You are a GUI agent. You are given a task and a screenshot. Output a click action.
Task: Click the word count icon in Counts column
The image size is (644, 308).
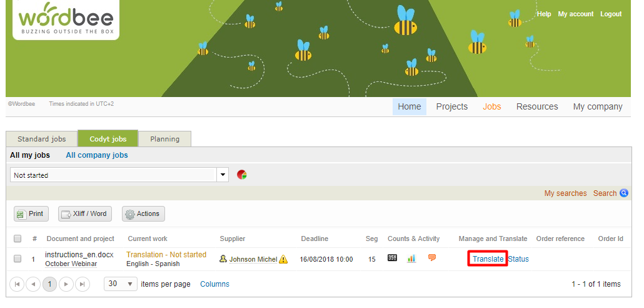pos(392,258)
